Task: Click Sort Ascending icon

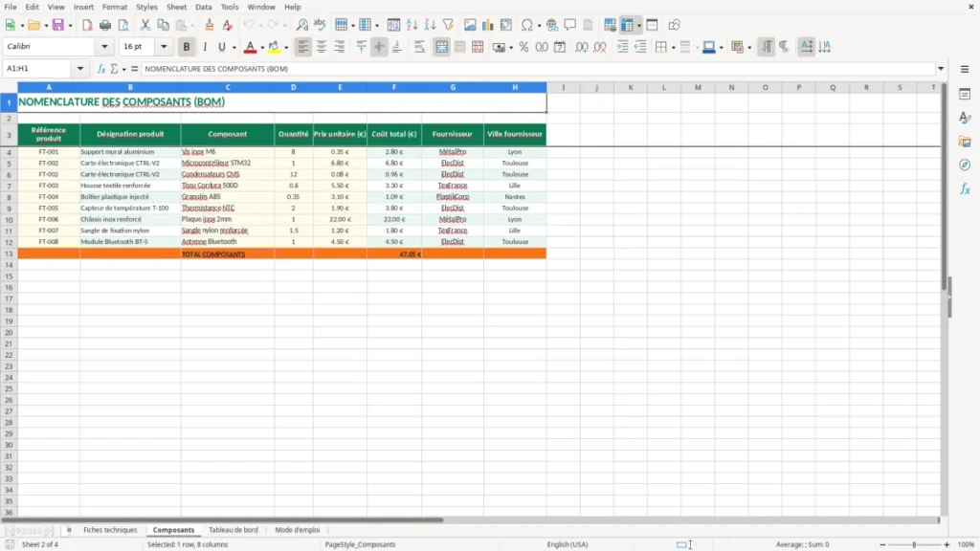Action: pyautogui.click(x=412, y=25)
